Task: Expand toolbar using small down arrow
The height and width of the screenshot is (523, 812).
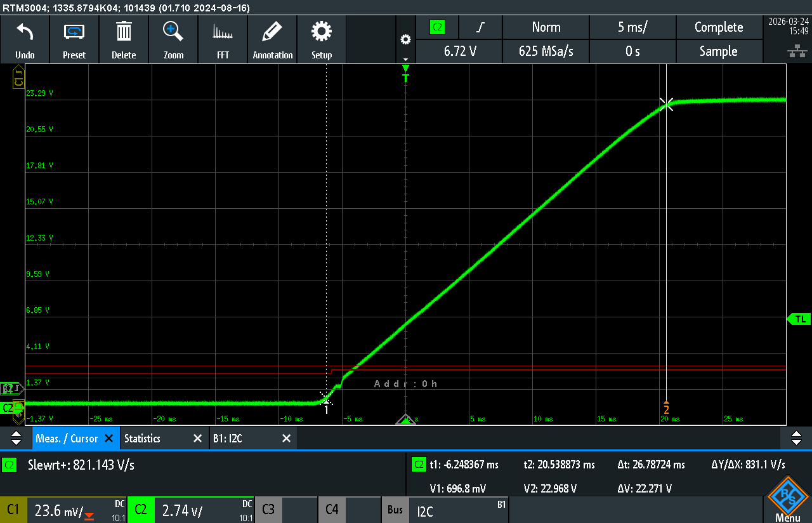Action: point(405,60)
